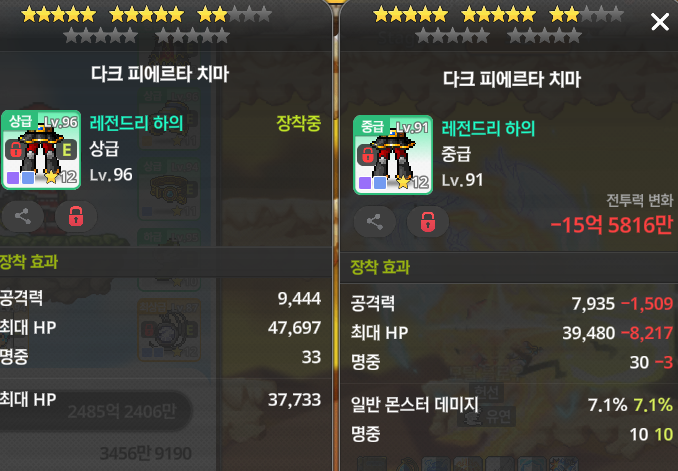The height and width of the screenshot is (471, 678).
Task: Click the share icon under the Lv.91 item
Action: click(374, 222)
